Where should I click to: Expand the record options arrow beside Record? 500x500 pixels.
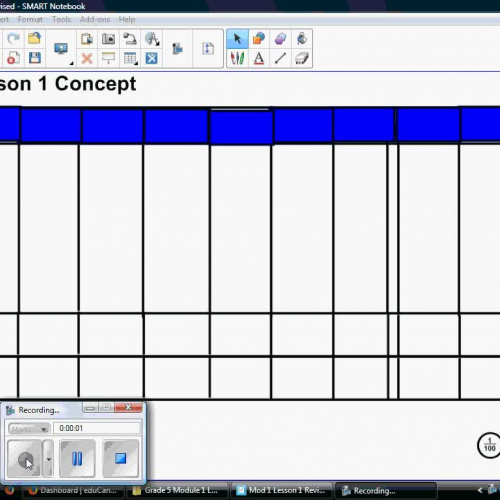tap(48, 458)
